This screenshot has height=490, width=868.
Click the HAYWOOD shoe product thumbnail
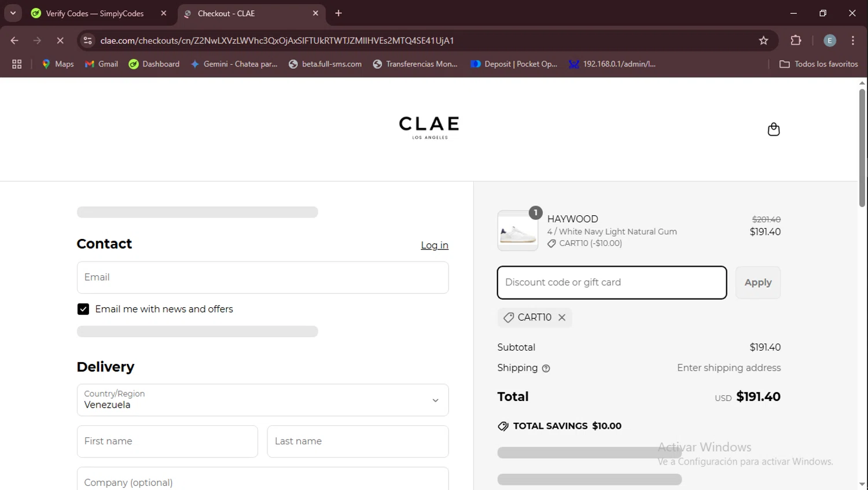pyautogui.click(x=518, y=231)
